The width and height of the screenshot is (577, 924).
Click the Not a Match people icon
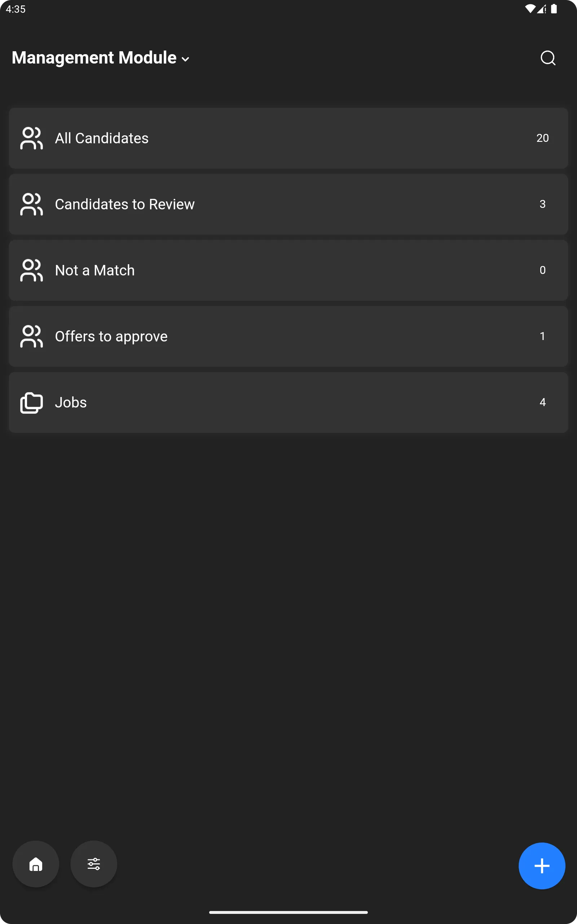[x=31, y=270]
